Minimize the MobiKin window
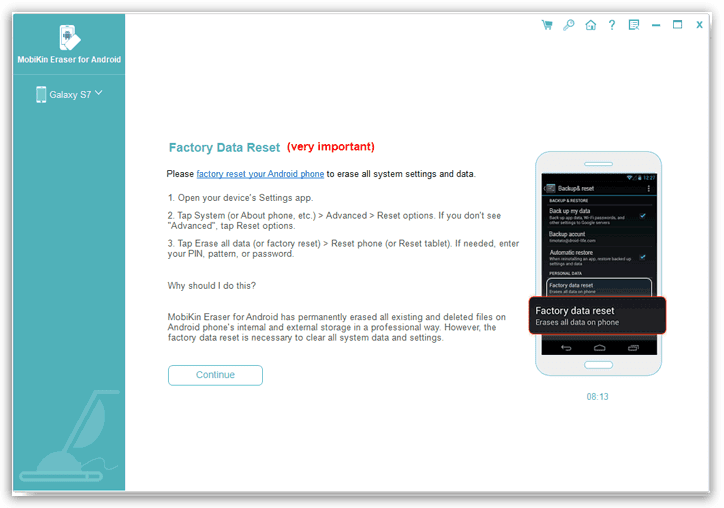This screenshot has height=508, width=724. [x=656, y=25]
